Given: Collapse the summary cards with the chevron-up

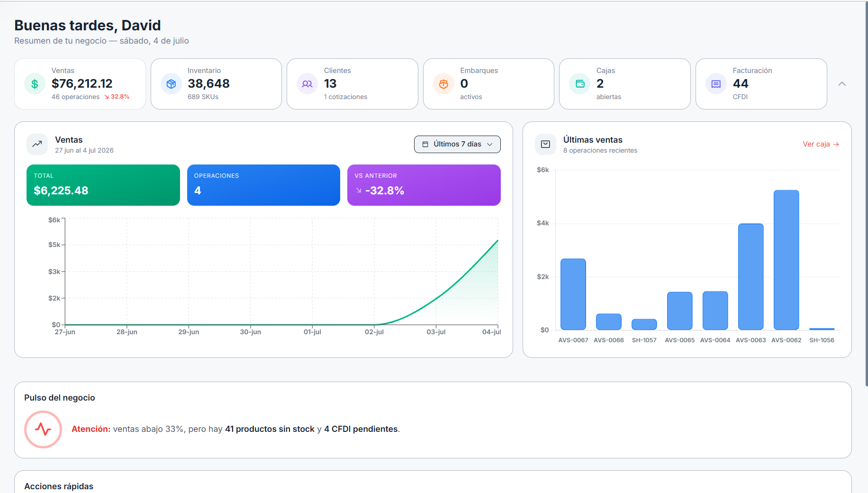Looking at the screenshot, I should coord(842,84).
